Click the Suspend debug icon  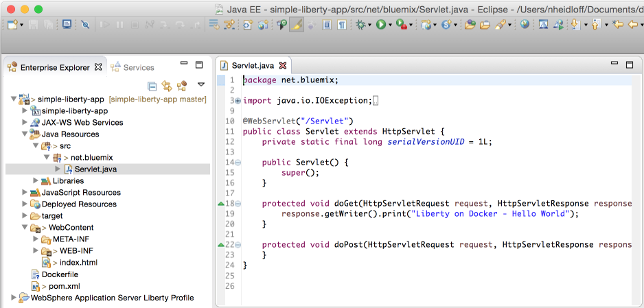[x=120, y=25]
